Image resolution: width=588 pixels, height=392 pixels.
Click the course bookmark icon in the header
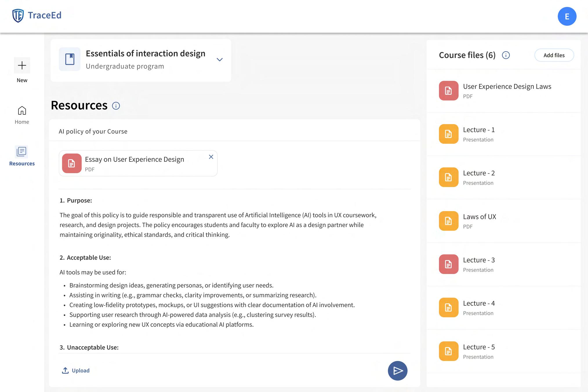coord(70,59)
